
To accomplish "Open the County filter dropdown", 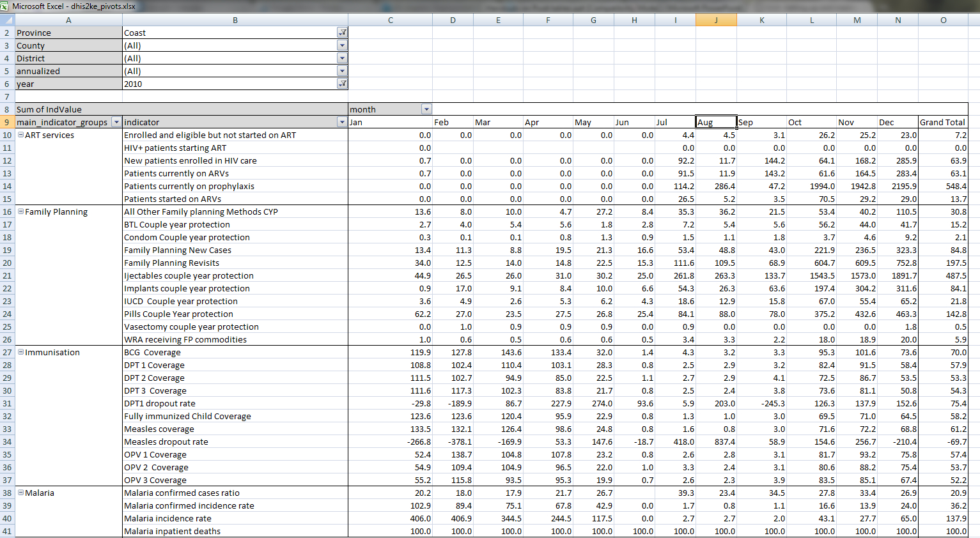I will (x=342, y=45).
